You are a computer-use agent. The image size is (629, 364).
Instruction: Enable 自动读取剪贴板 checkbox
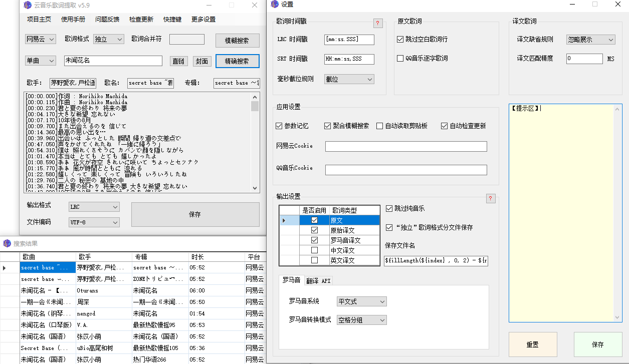pyautogui.click(x=380, y=126)
